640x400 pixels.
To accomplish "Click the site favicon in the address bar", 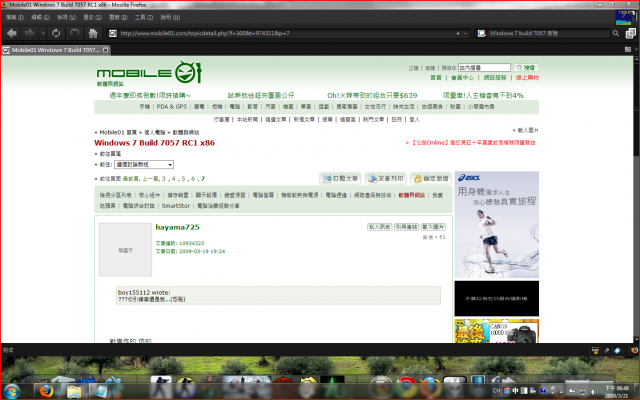I will (113, 33).
